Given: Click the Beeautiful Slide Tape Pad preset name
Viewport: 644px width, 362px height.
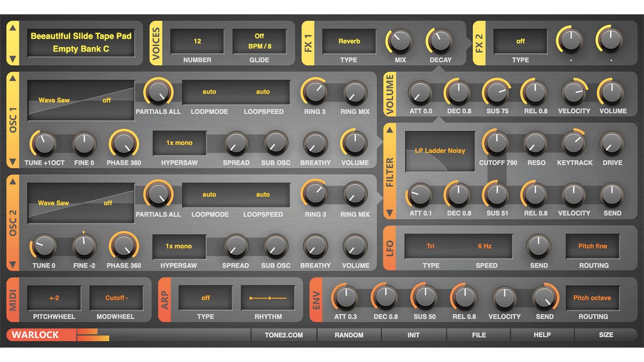Looking at the screenshot, I should [x=80, y=36].
